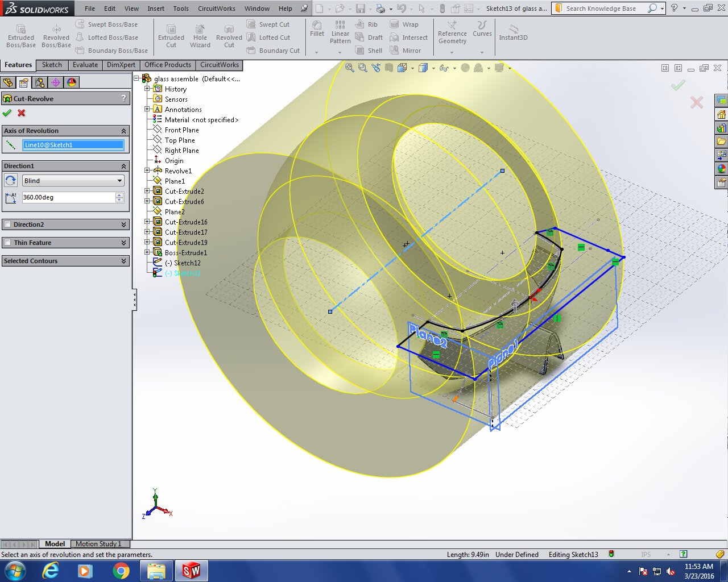This screenshot has height=582, width=728.
Task: Switch to the Evaluate tab
Action: 85,65
